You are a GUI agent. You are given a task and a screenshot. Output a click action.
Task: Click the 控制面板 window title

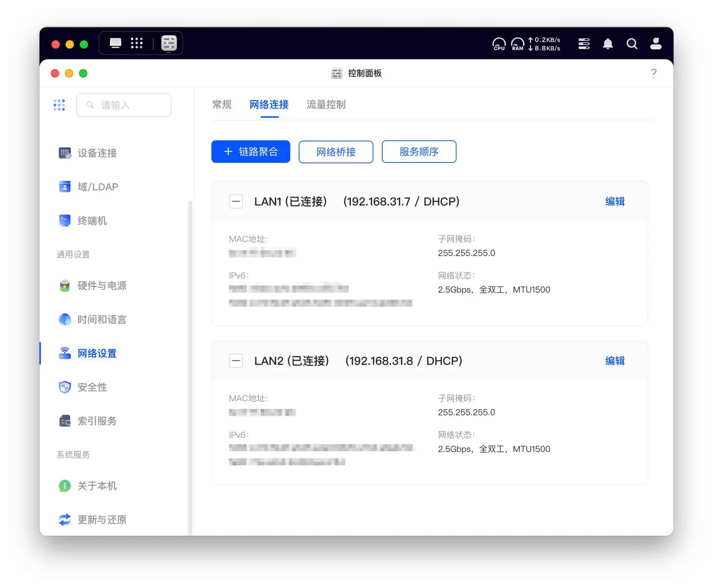tap(364, 73)
